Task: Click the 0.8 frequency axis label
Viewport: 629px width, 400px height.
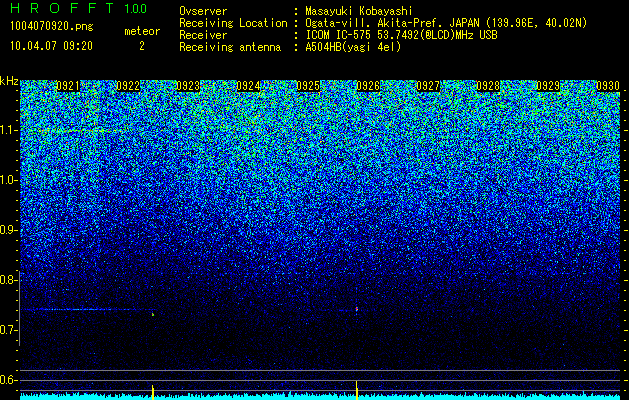Action: click(8, 280)
